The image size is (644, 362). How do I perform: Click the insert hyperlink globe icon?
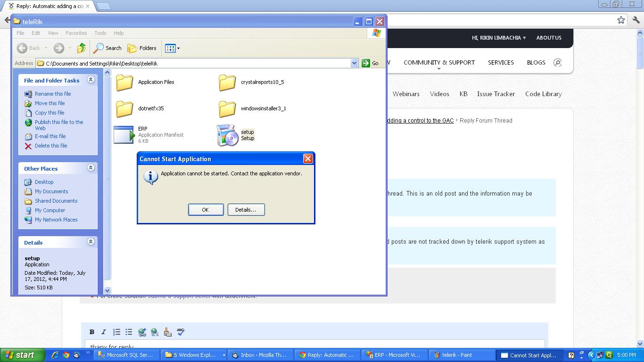[142, 332]
